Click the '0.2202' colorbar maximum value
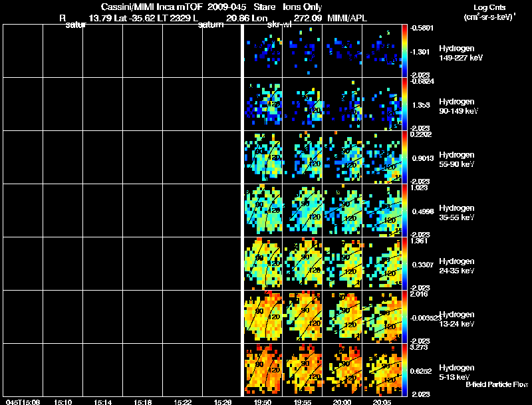Image resolution: width=532 pixels, height=405 pixels. point(421,134)
